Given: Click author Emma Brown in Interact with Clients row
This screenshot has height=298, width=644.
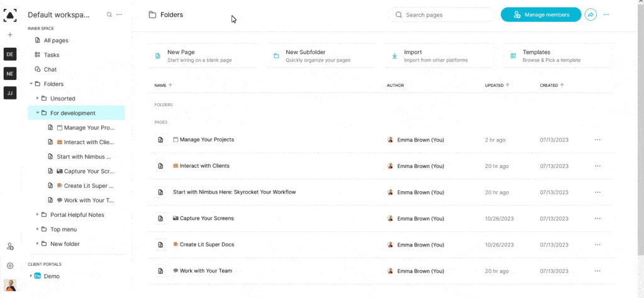Looking at the screenshot, I should point(416,166).
